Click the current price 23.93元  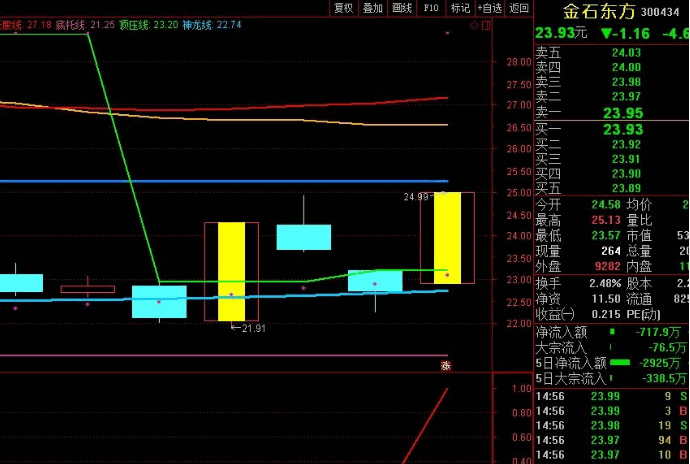point(561,33)
